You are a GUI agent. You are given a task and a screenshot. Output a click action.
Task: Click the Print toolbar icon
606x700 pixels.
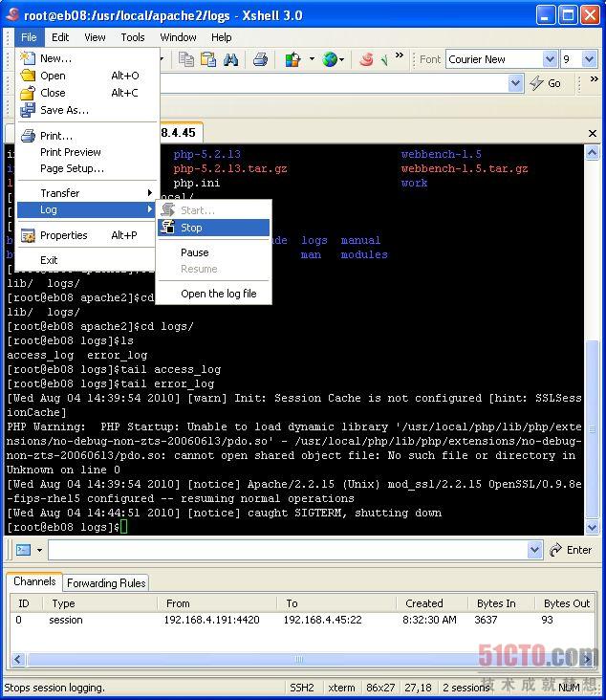[x=260, y=59]
